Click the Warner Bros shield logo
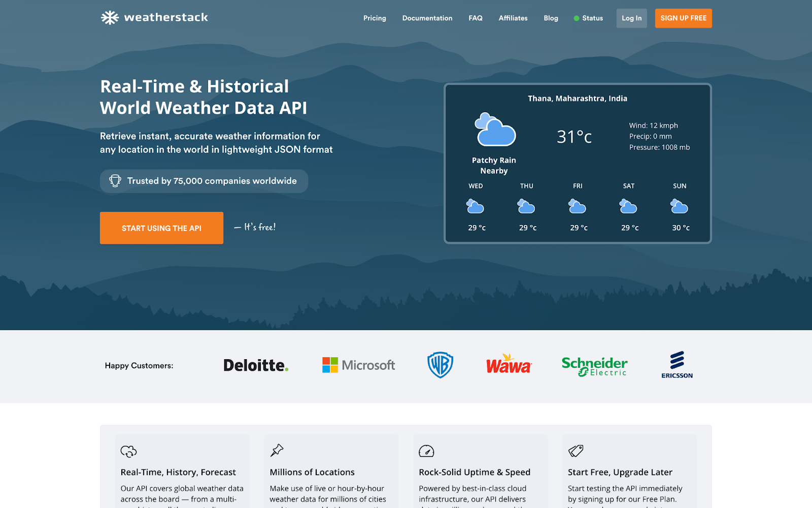812x508 pixels. pyautogui.click(x=439, y=364)
